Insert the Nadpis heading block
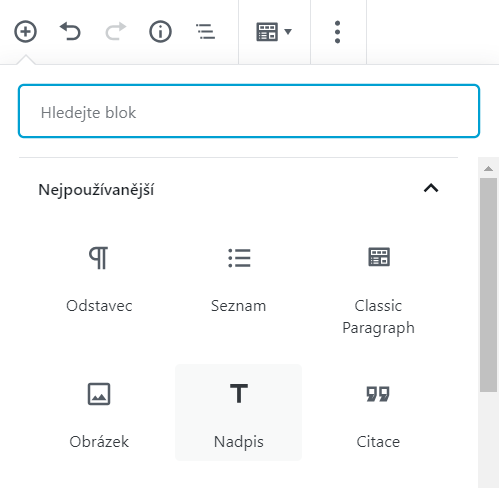 (239, 413)
